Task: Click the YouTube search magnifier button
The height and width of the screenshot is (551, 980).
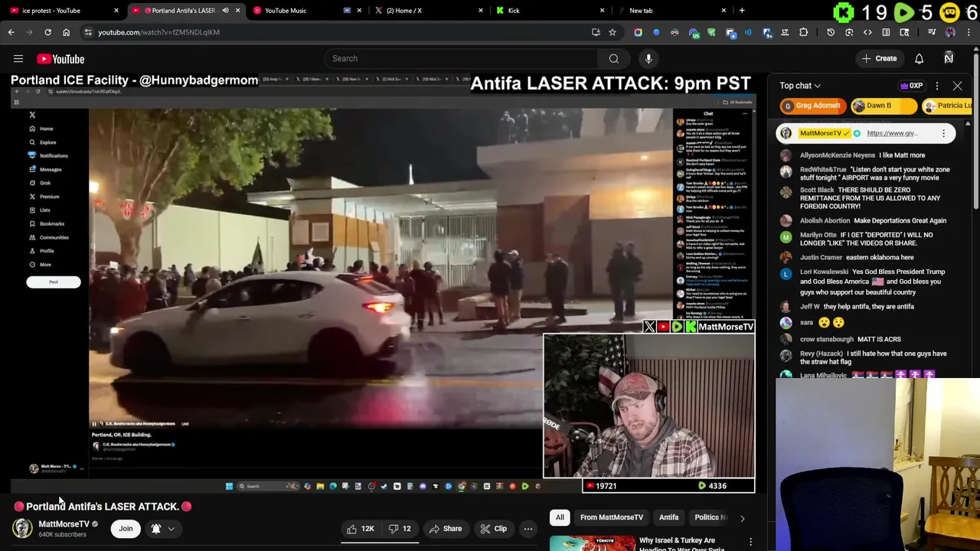Action: pyautogui.click(x=613, y=59)
